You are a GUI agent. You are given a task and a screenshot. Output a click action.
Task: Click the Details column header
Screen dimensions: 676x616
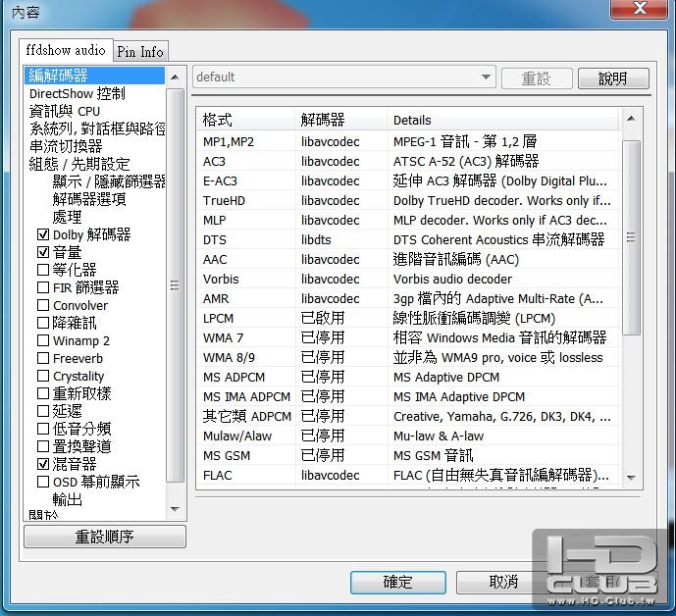pos(503,120)
